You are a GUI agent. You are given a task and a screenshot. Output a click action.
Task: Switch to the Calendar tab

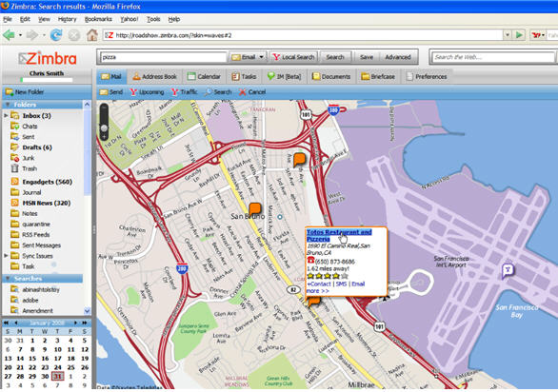(204, 76)
